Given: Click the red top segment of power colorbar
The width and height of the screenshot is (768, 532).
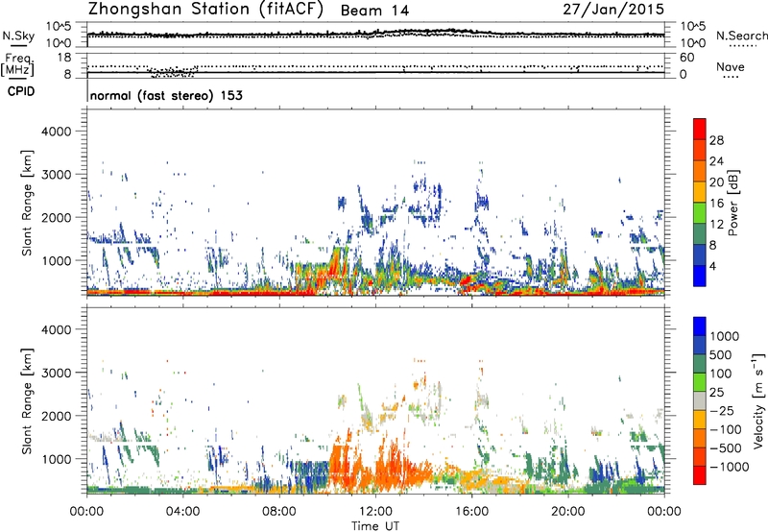Looking at the screenshot, I should (x=700, y=129).
